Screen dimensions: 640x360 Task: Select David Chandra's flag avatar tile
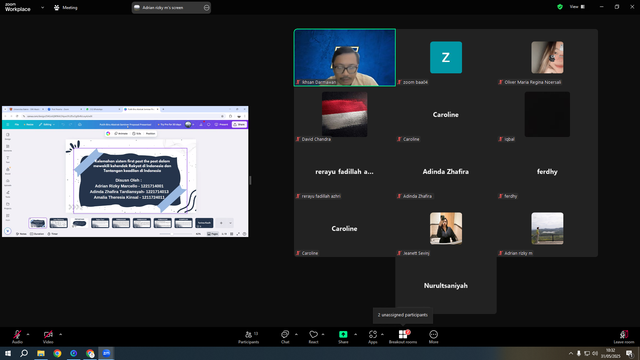point(344,115)
